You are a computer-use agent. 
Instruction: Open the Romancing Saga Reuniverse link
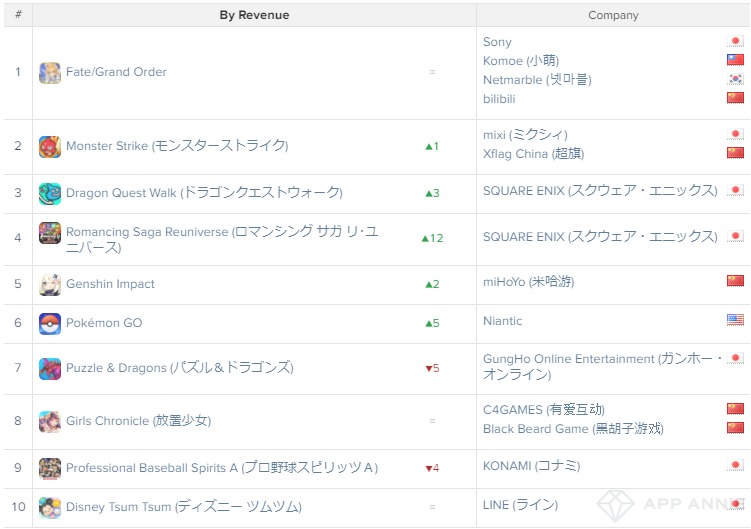click(222, 239)
